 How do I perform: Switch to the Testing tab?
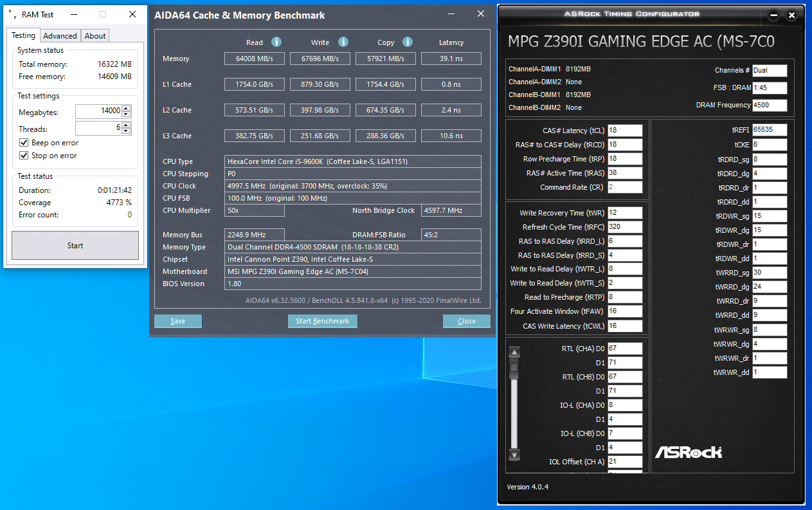coord(23,35)
